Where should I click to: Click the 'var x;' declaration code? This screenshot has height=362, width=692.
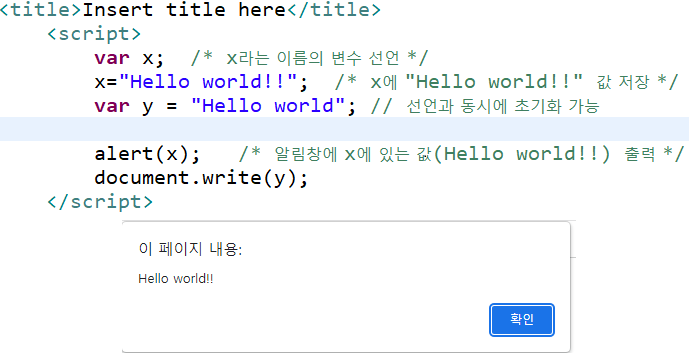click(129, 58)
